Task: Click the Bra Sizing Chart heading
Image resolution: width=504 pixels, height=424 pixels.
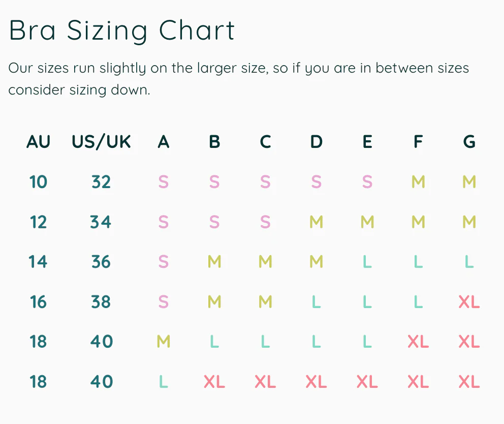Action: [122, 31]
